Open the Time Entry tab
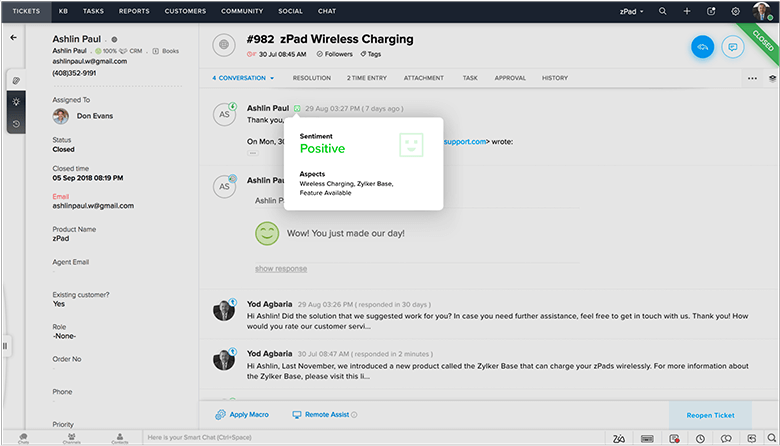 click(367, 78)
